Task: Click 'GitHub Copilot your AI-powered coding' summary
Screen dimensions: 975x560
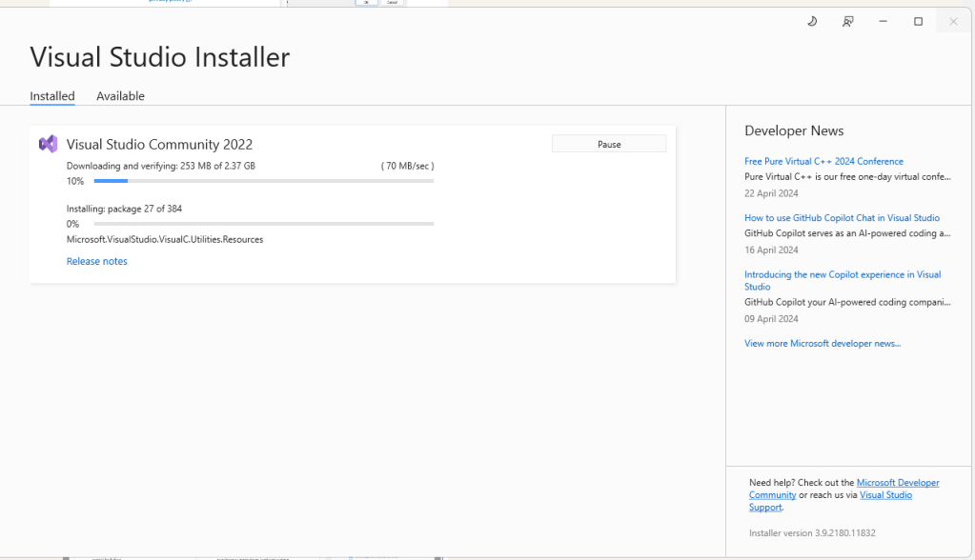Action: (847, 303)
